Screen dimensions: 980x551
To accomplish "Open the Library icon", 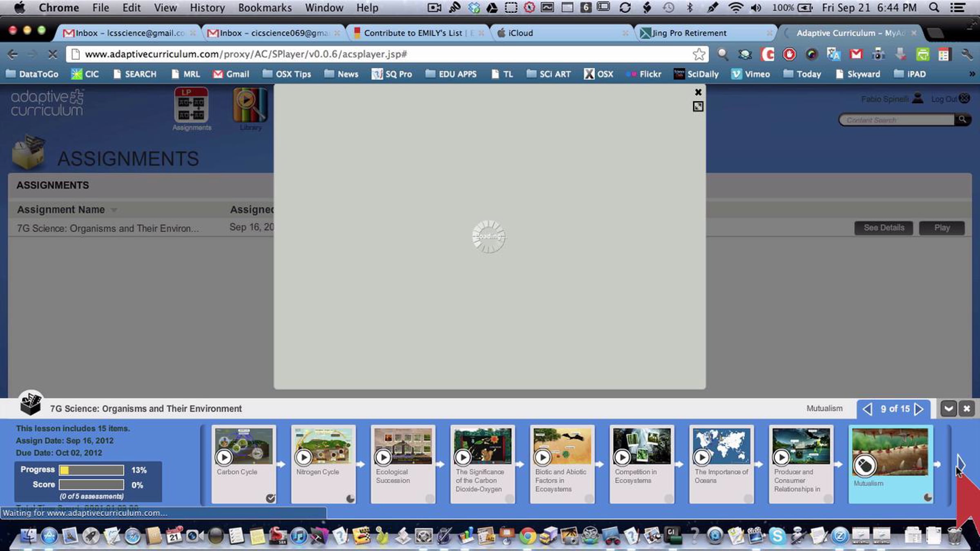I will (250, 105).
